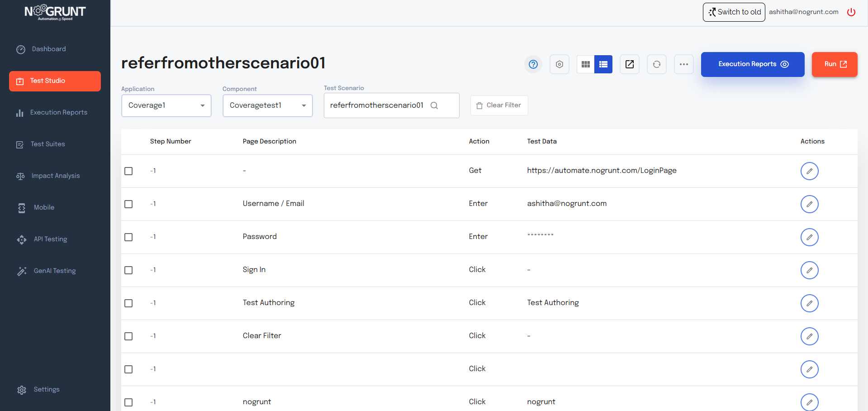Click the referfromotherscenario01 page title

[x=223, y=63]
